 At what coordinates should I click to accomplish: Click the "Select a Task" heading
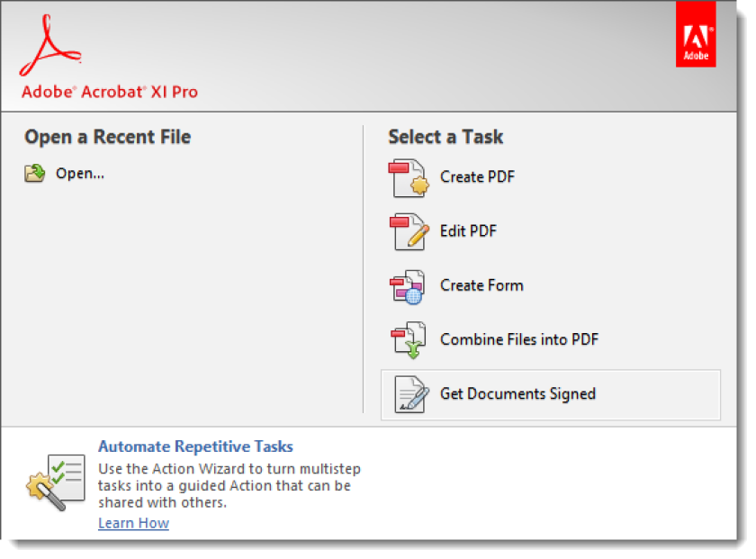[x=445, y=137]
